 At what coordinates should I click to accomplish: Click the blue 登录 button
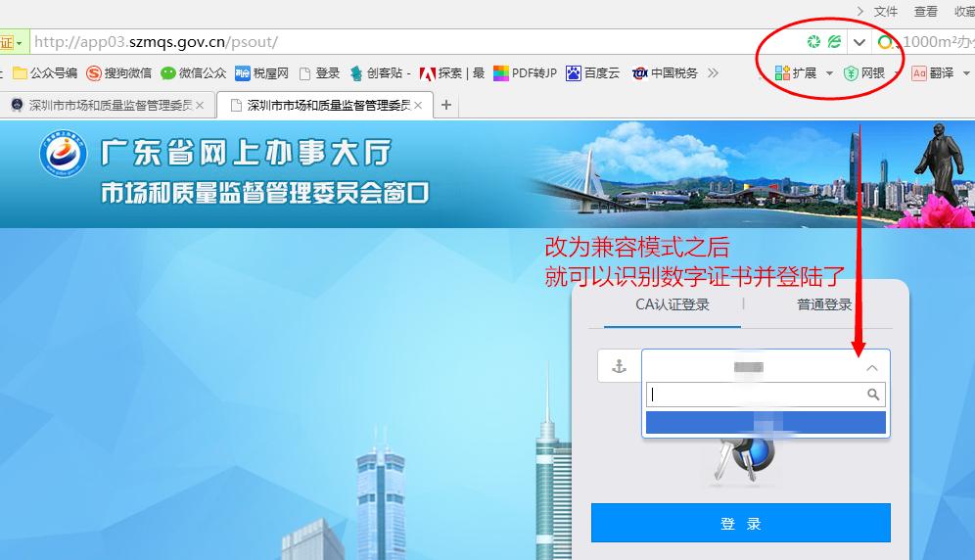741,524
